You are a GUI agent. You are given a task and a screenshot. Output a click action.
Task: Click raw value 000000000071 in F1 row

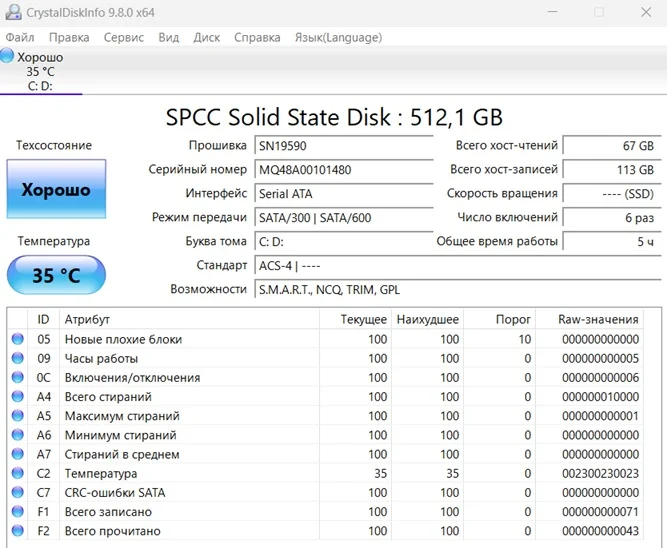click(600, 511)
